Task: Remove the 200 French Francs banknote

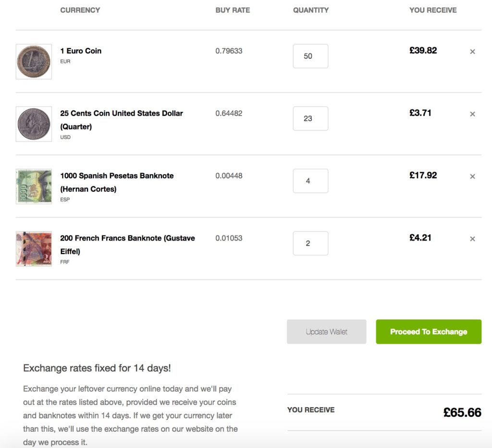Action: tap(472, 239)
